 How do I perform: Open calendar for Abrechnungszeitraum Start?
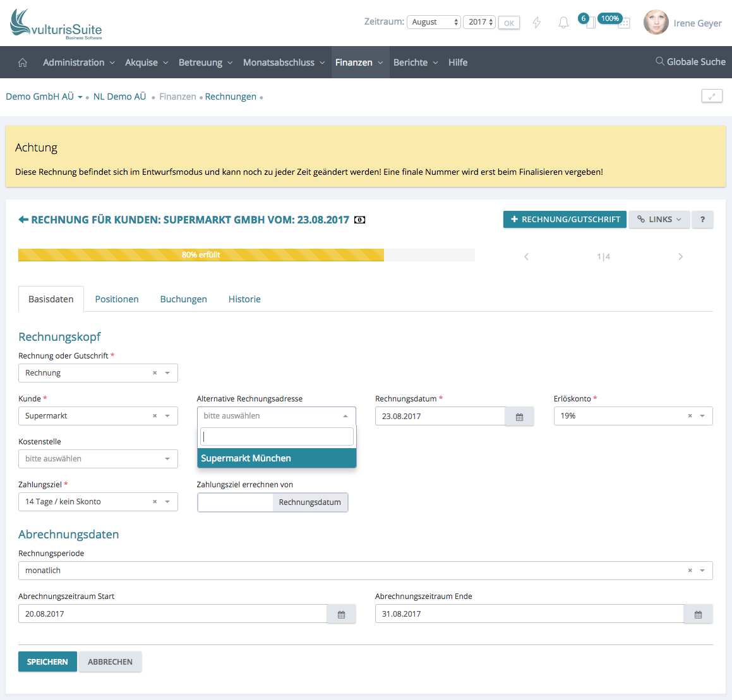click(341, 614)
